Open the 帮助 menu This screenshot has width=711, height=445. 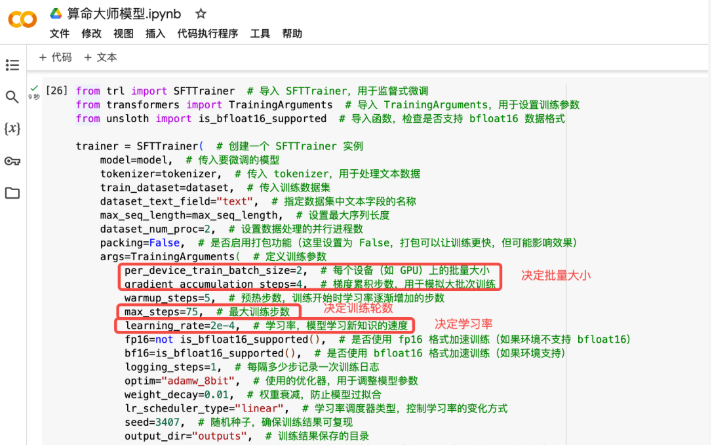pos(292,34)
